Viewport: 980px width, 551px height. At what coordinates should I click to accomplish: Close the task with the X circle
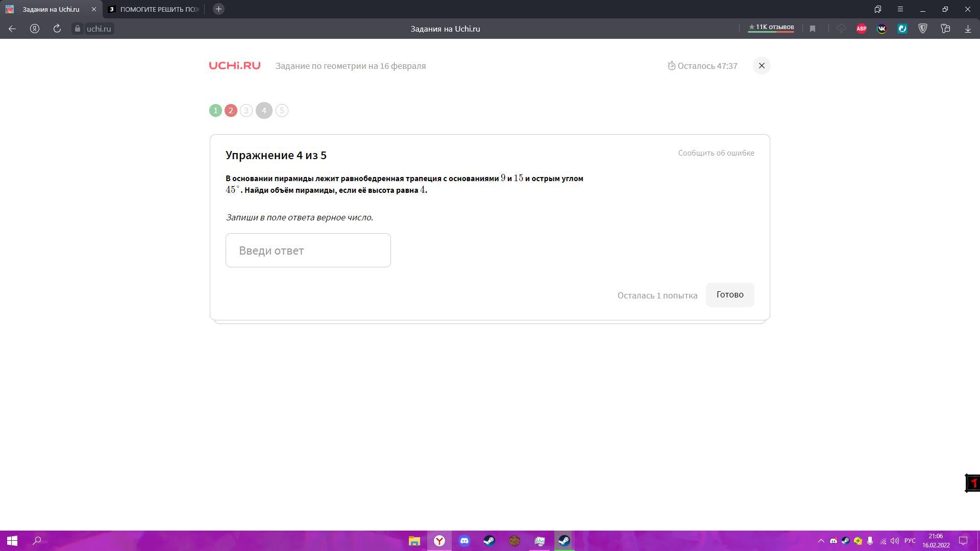762,66
